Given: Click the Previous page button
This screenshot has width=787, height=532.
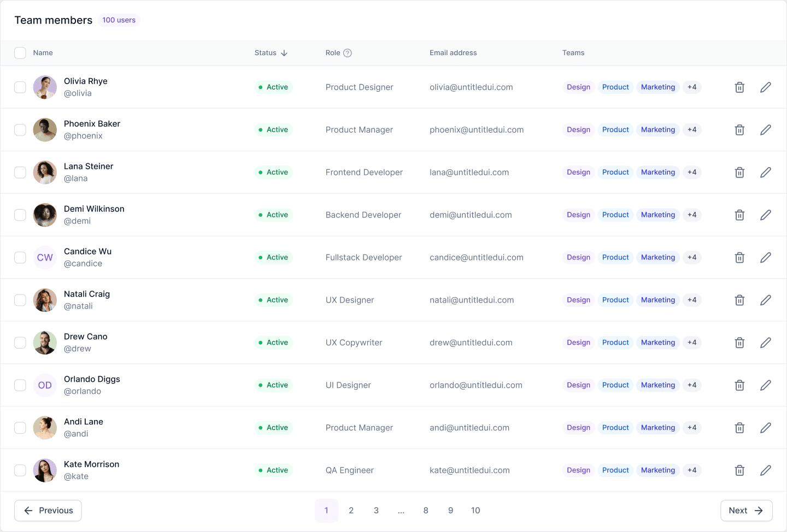Looking at the screenshot, I should 48,511.
